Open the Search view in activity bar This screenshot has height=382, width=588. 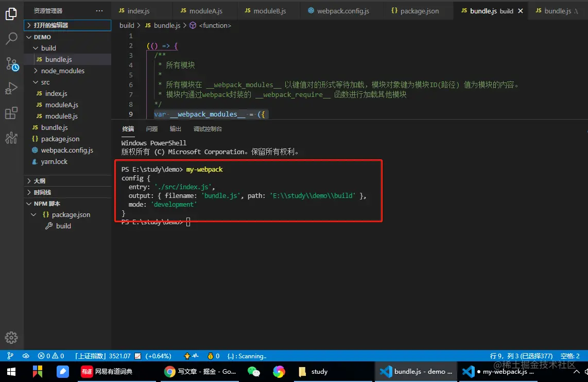coord(11,38)
